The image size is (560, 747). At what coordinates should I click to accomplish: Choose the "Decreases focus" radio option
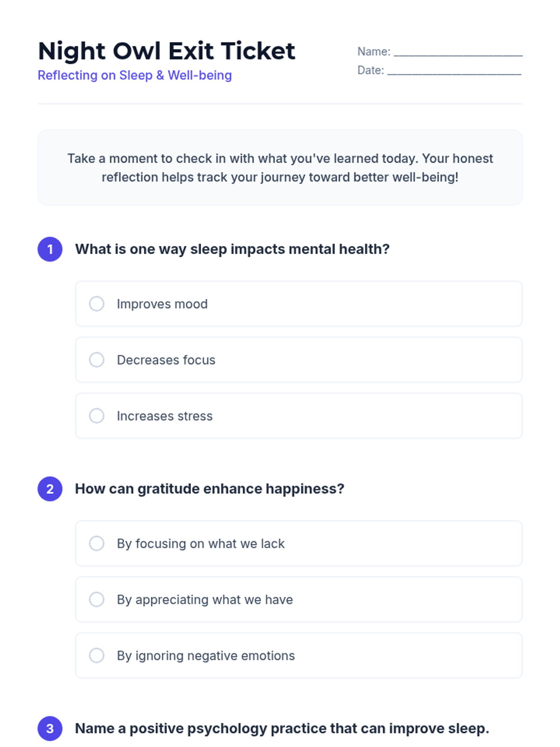click(97, 360)
